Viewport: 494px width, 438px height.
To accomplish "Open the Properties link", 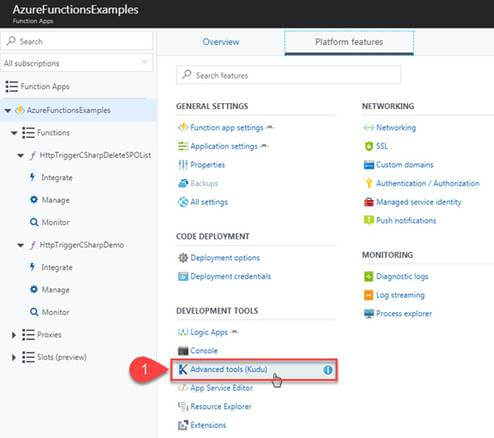I will tap(207, 165).
